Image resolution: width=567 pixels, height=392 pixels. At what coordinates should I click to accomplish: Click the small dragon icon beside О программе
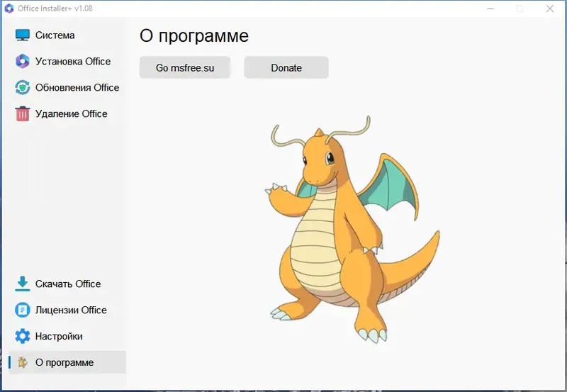coord(23,362)
